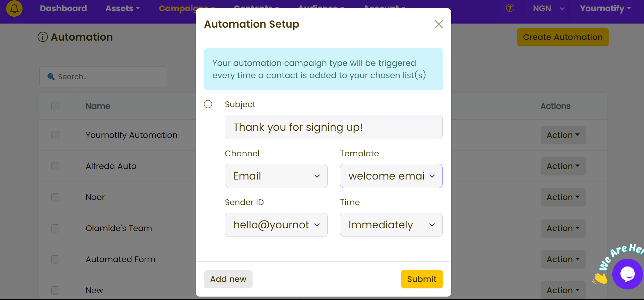The width and height of the screenshot is (644, 300).
Task: Click the notification bell icon
Action: pyautogui.click(x=14, y=9)
